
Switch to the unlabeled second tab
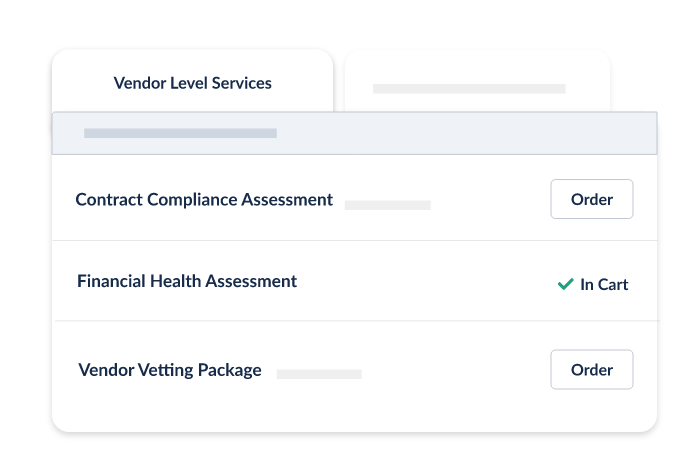(x=477, y=80)
